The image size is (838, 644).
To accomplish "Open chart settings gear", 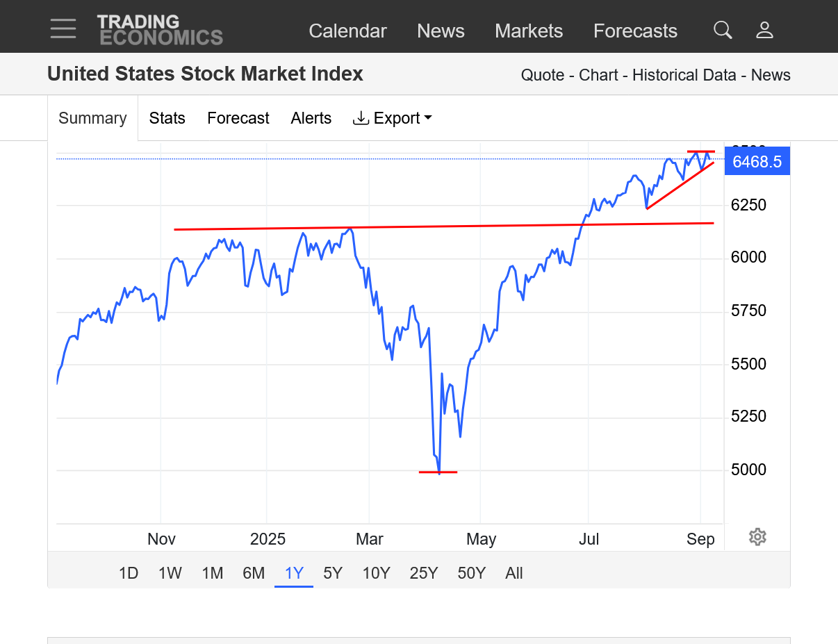I will click(x=757, y=537).
